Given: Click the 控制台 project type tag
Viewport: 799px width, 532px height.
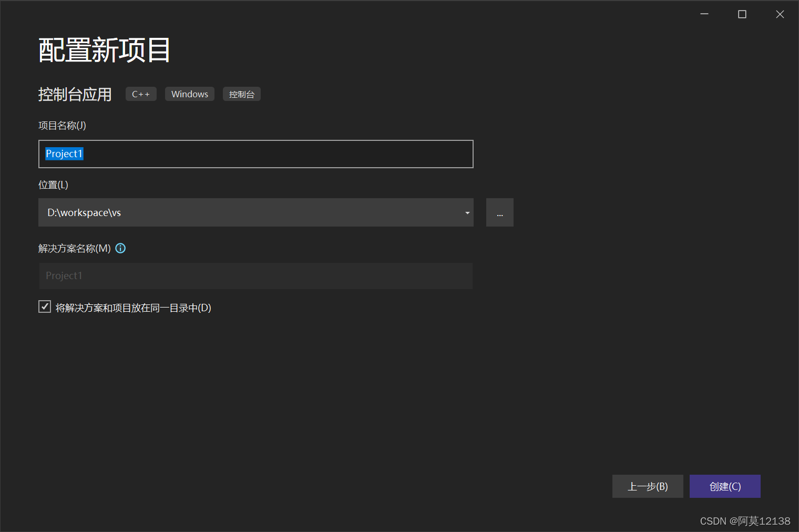Looking at the screenshot, I should pos(241,94).
